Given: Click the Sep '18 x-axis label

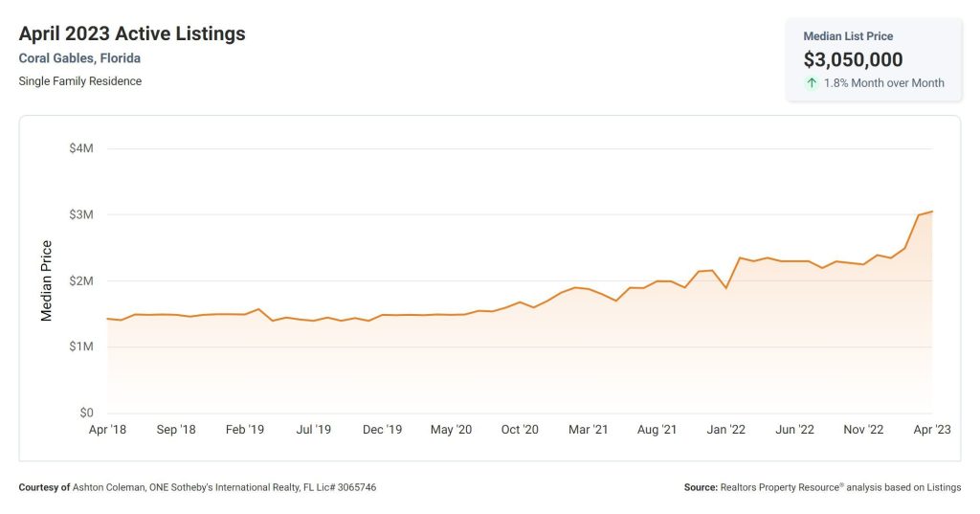Looking at the screenshot, I should [176, 430].
